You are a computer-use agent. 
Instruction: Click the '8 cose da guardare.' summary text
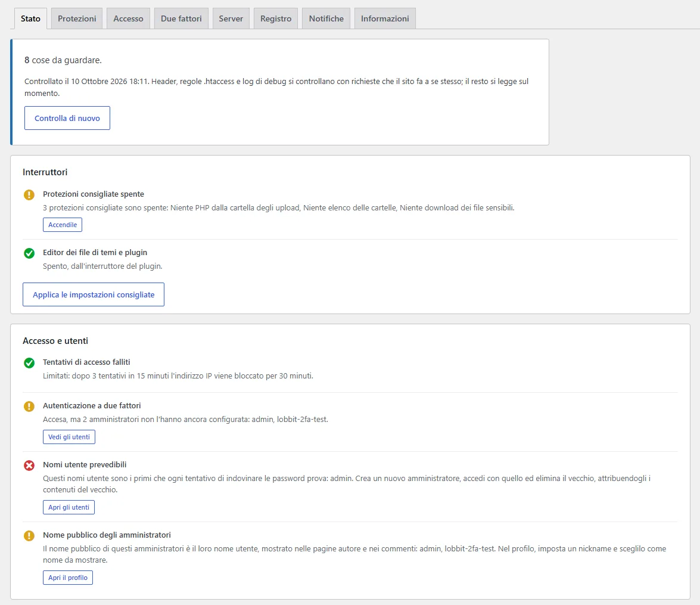63,60
